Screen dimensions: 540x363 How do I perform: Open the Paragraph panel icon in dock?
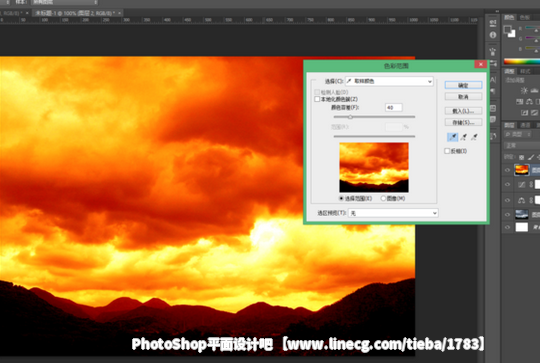tap(493, 91)
